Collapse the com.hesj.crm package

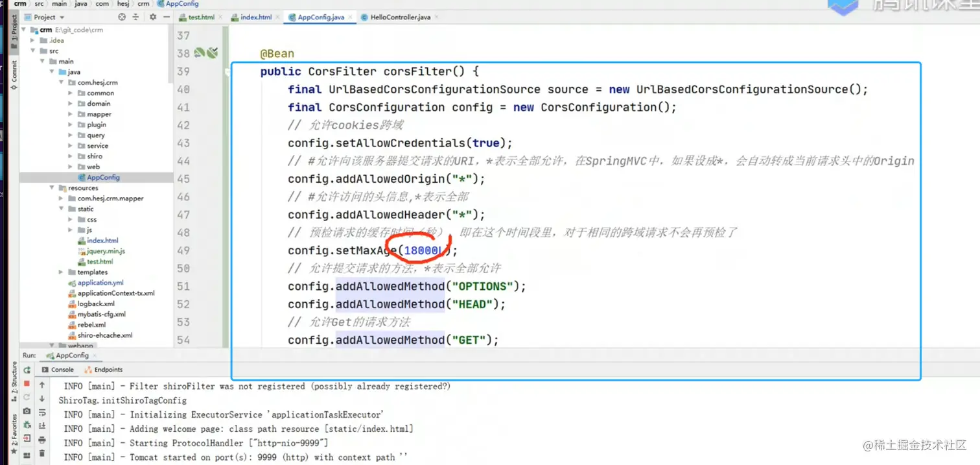[62, 82]
